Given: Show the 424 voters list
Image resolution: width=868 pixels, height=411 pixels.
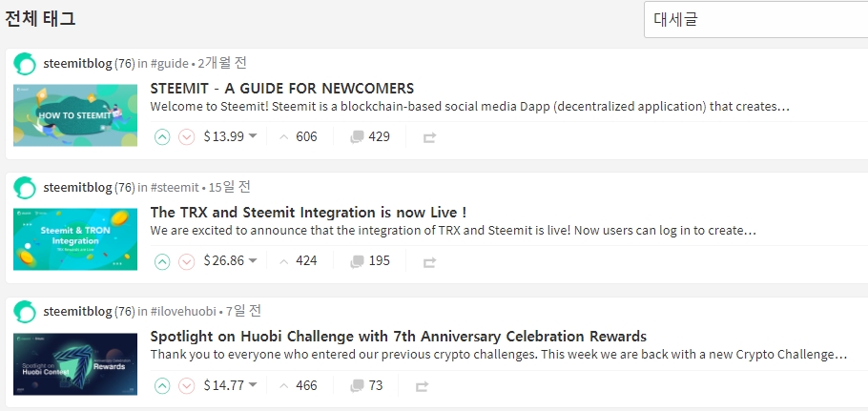Looking at the screenshot, I should pos(305,261).
